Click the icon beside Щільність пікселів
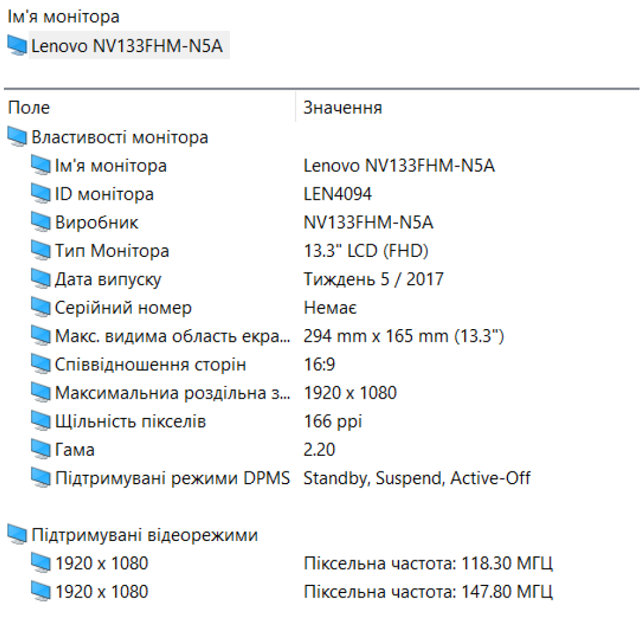Viewport: 644px width, 644px height. pyautogui.click(x=41, y=421)
